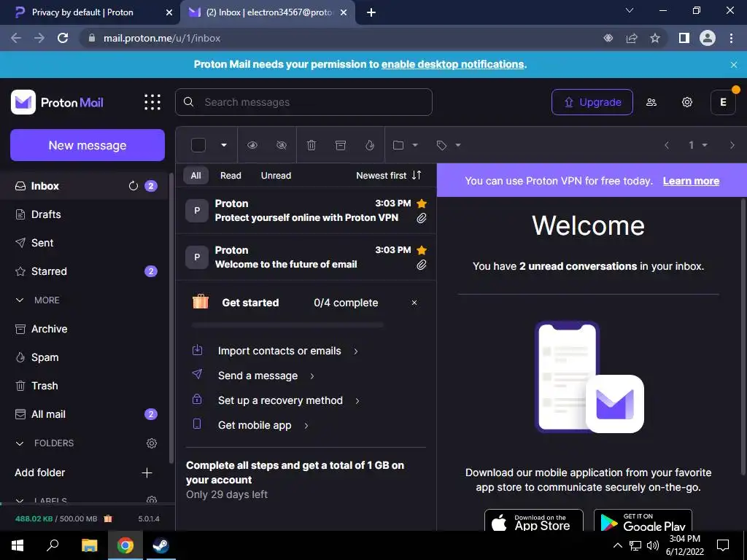
Task: Open the Contacts icon in header
Action: (651, 102)
